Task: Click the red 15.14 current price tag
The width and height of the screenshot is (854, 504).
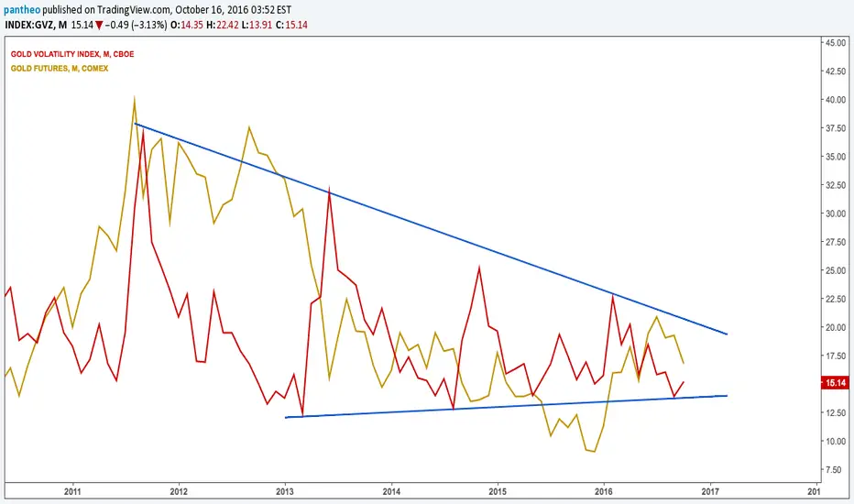Action: [x=836, y=382]
